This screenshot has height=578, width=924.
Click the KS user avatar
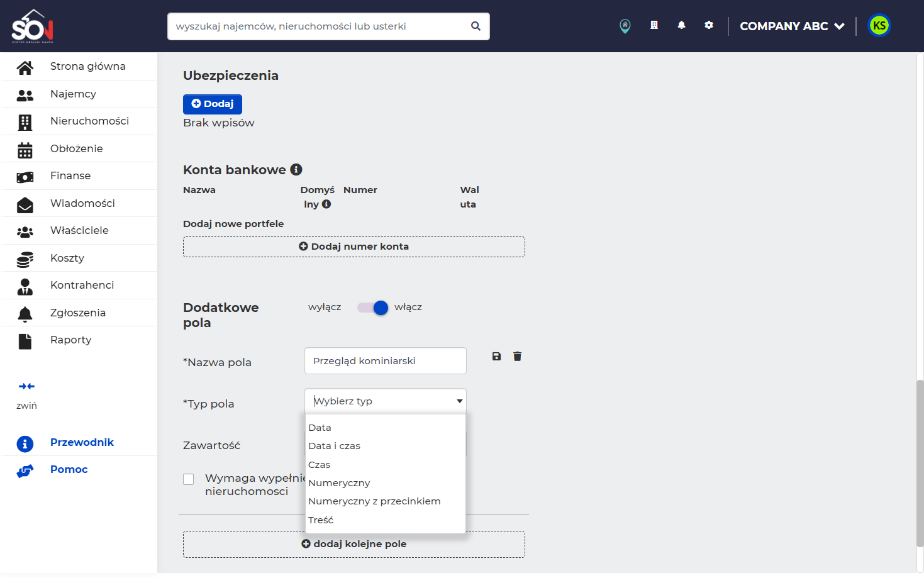879,26
